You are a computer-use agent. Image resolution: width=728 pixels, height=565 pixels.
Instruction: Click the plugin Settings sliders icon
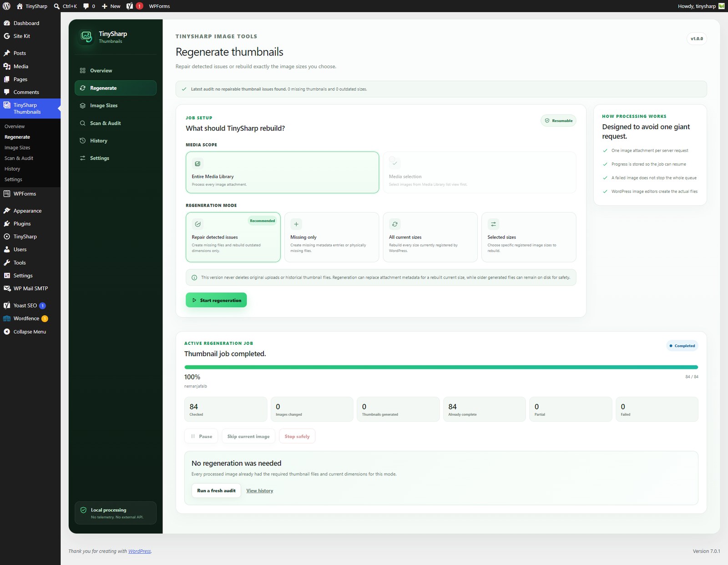[x=83, y=158]
